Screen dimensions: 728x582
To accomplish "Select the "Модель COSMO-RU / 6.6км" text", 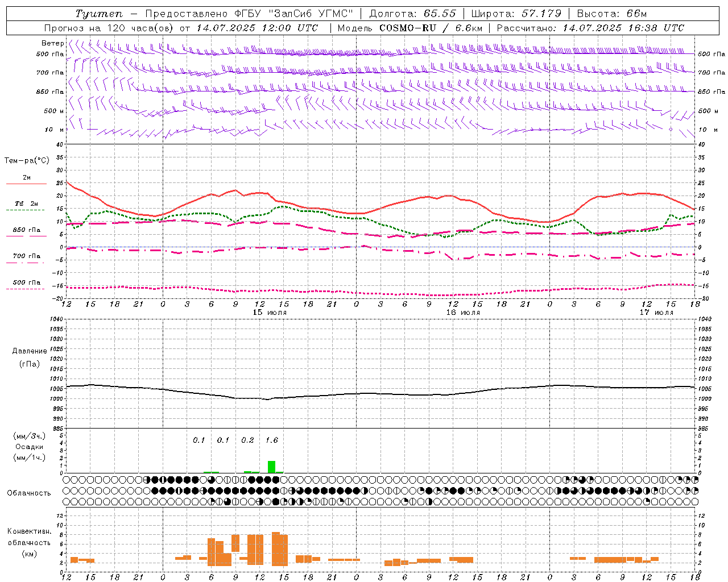I will tap(409, 28).
